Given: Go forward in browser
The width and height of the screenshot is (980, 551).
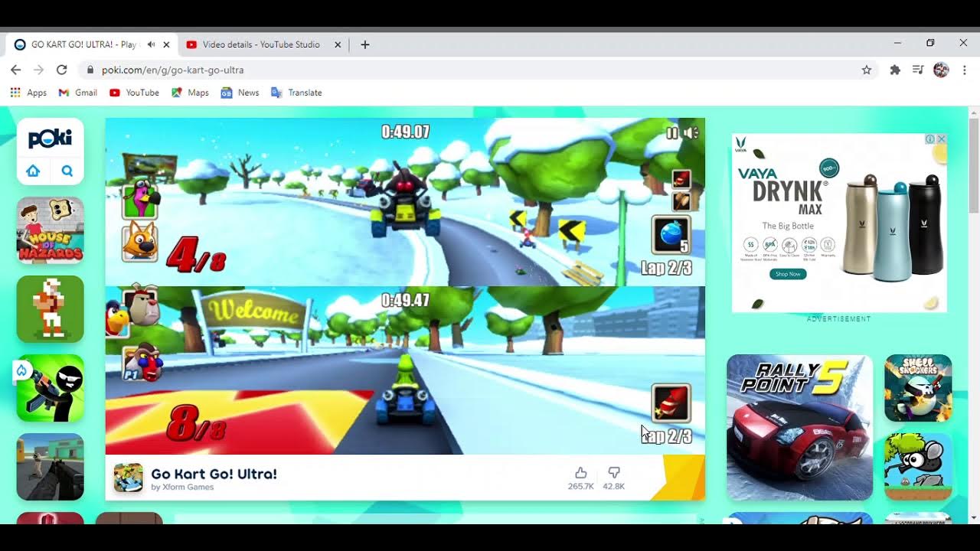Looking at the screenshot, I should tap(38, 70).
